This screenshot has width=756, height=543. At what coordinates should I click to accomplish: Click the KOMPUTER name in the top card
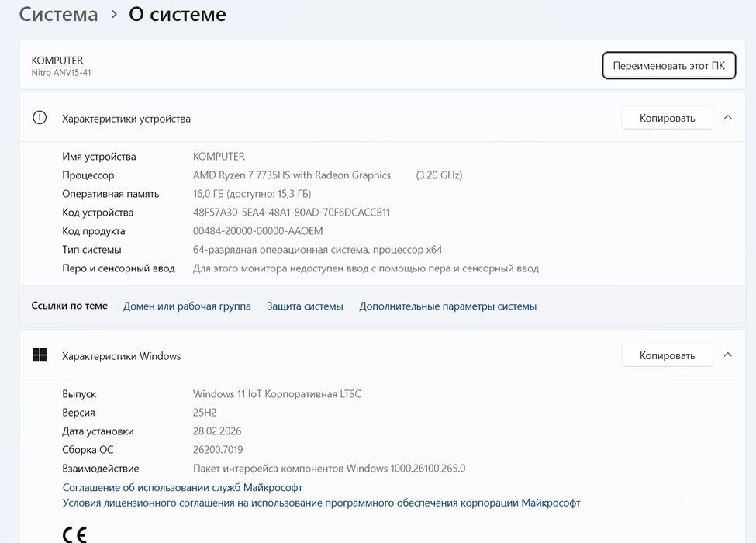(57, 61)
